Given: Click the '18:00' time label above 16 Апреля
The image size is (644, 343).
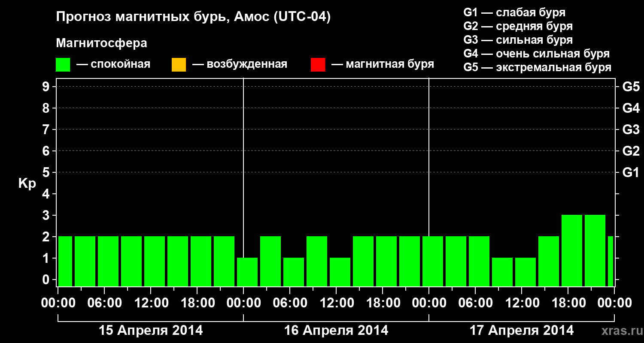Looking at the screenshot, I should coord(383,303).
